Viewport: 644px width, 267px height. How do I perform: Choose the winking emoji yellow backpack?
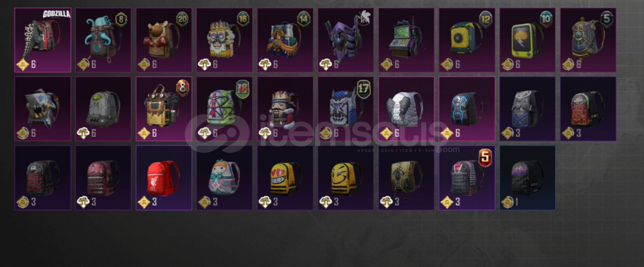click(x=346, y=178)
